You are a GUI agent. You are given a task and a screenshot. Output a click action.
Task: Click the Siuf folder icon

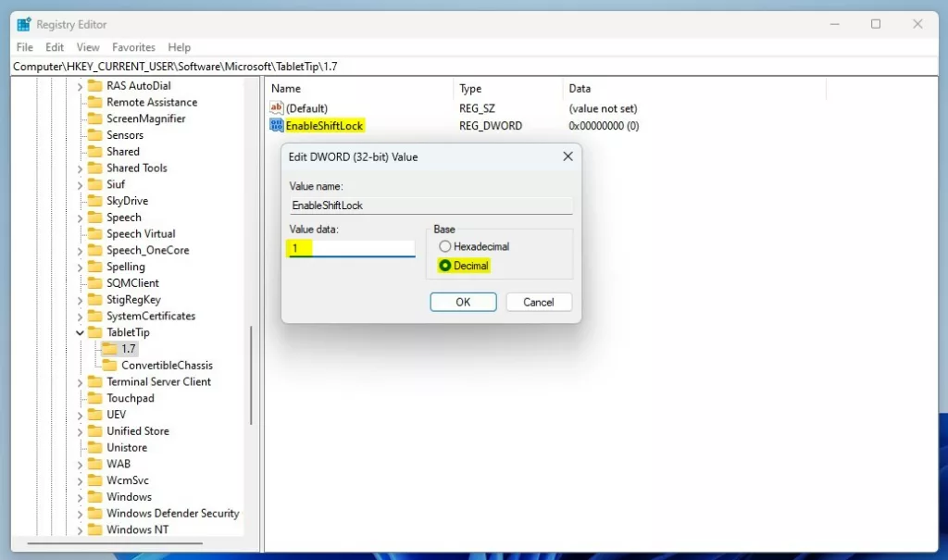(95, 184)
